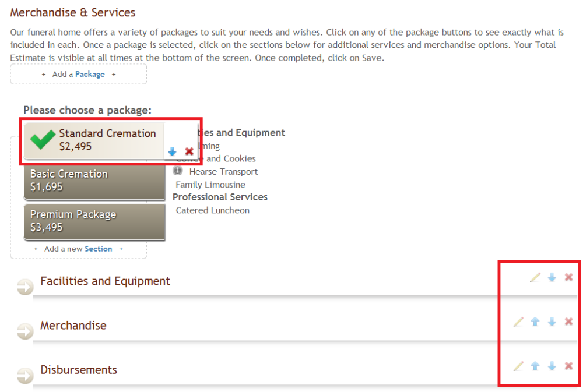583x392 pixels.
Task: Remove the Standard Cremation package
Action: (x=189, y=151)
